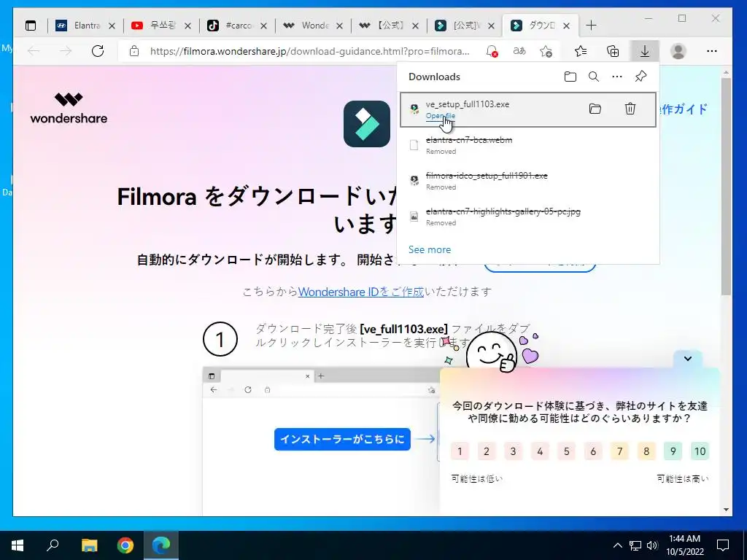Click the address bar URL
Viewport: 747px width, 560px height.
click(309, 51)
